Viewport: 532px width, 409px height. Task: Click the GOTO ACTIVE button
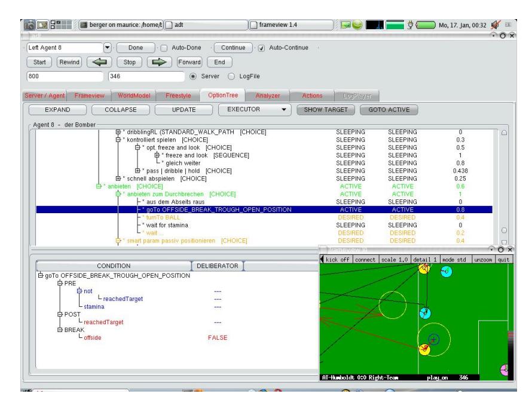(389, 110)
